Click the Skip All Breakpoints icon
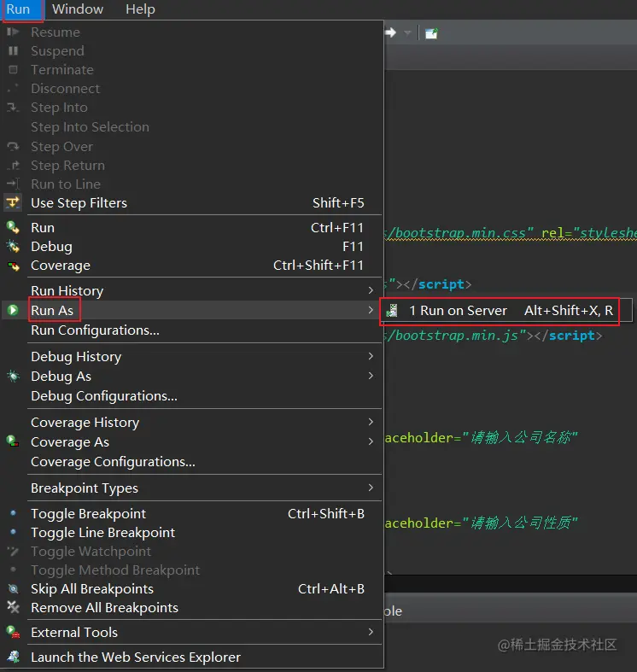The width and height of the screenshot is (637, 672). pyautogui.click(x=14, y=589)
